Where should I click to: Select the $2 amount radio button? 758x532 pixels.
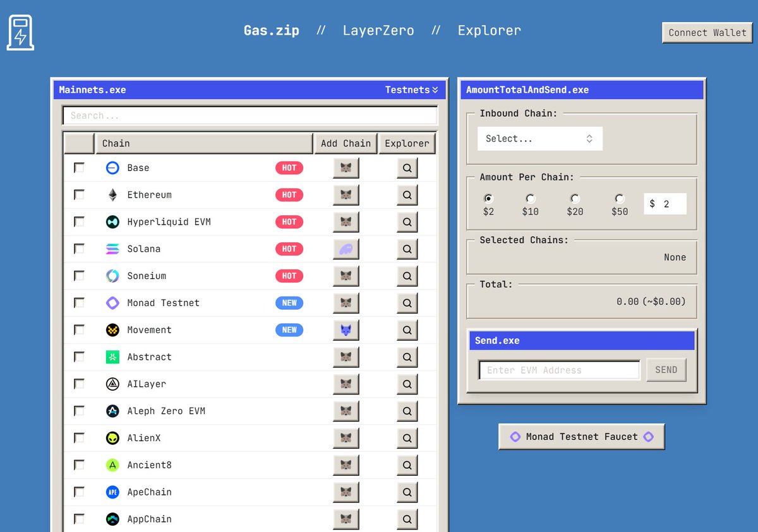point(488,199)
